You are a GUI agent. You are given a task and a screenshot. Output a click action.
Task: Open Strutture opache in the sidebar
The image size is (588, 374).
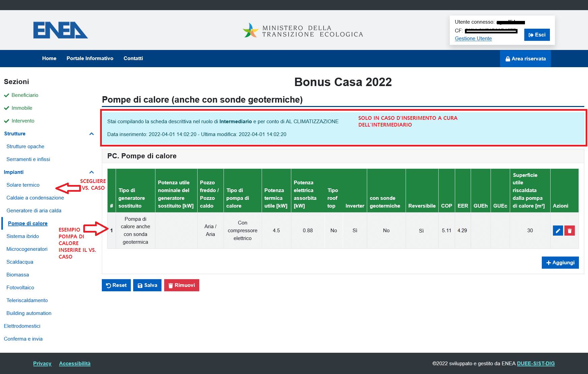pyautogui.click(x=25, y=146)
